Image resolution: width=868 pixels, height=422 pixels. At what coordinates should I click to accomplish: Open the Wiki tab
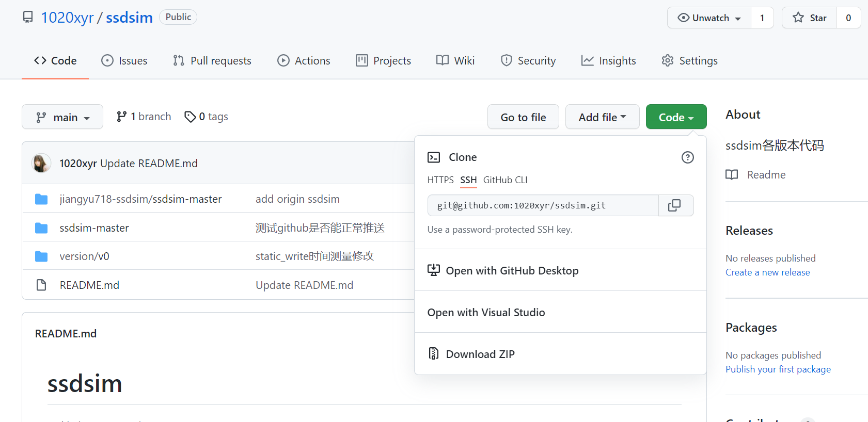coord(455,60)
